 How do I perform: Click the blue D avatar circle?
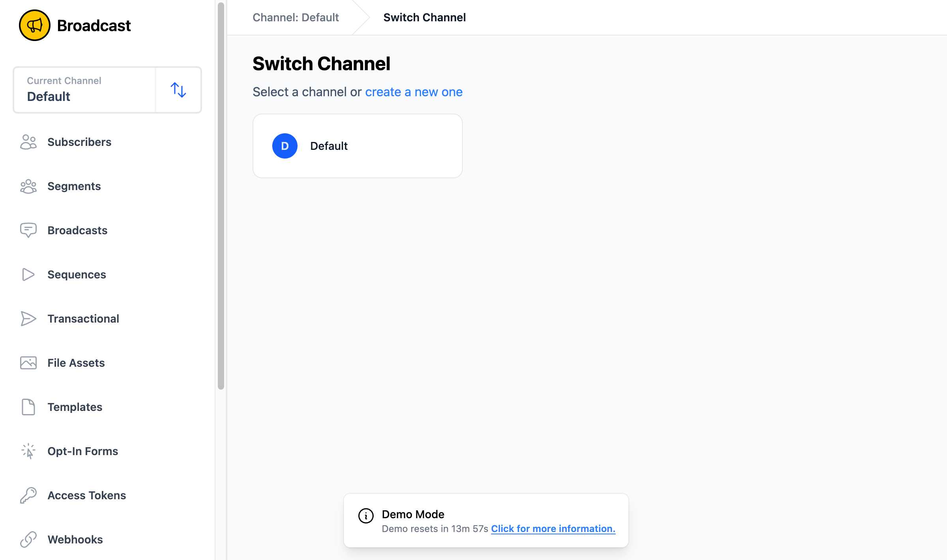click(285, 146)
